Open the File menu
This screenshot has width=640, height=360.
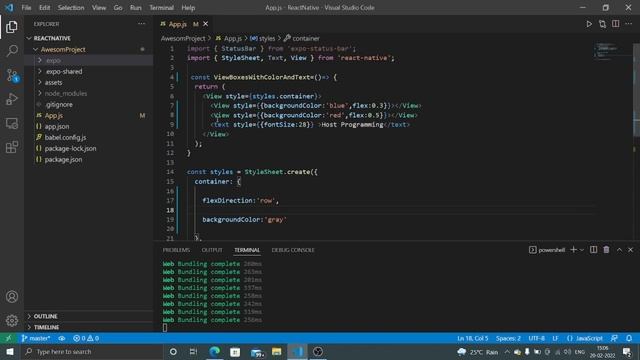[x=26, y=8]
